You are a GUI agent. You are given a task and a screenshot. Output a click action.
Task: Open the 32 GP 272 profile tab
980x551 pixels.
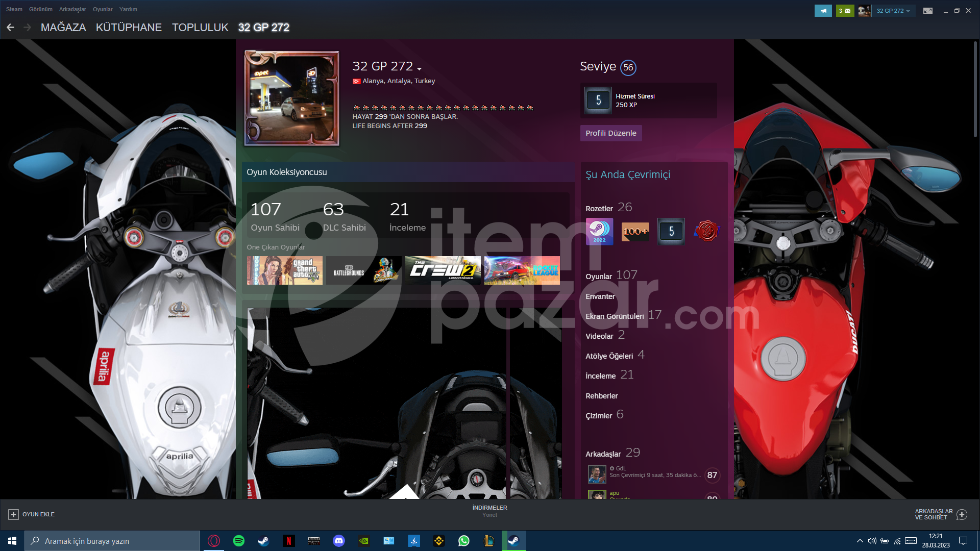[x=264, y=28]
